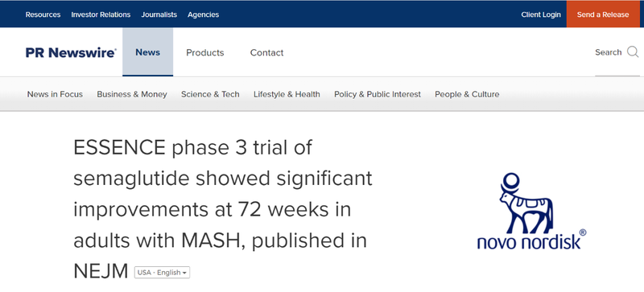Open the Products menu
644x292 pixels.
205,52
